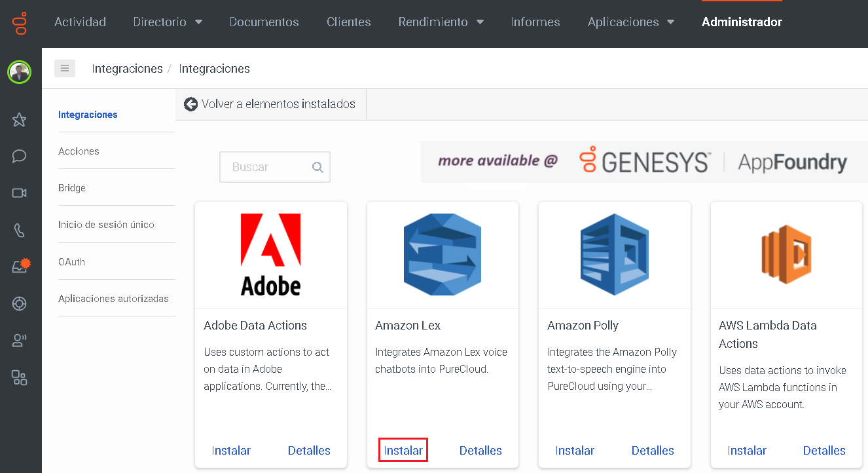Click the Amazon Lex logo image
Image resolution: width=868 pixels, height=473 pixels.
tap(443, 255)
